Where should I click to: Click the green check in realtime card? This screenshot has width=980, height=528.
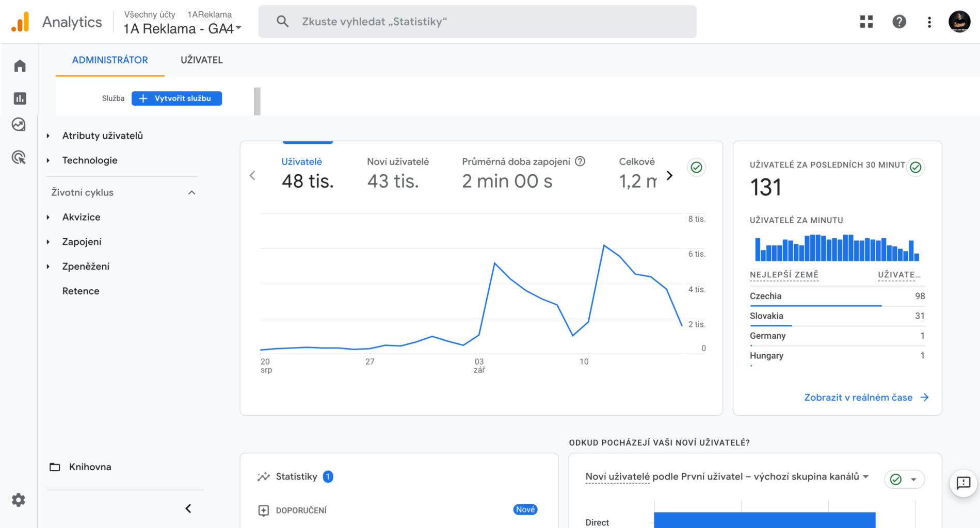[915, 168]
